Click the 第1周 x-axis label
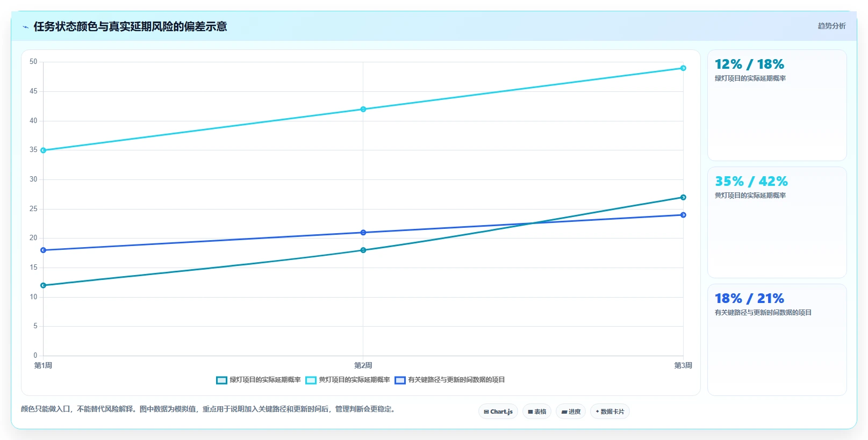The width and height of the screenshot is (868, 440). coord(44,365)
